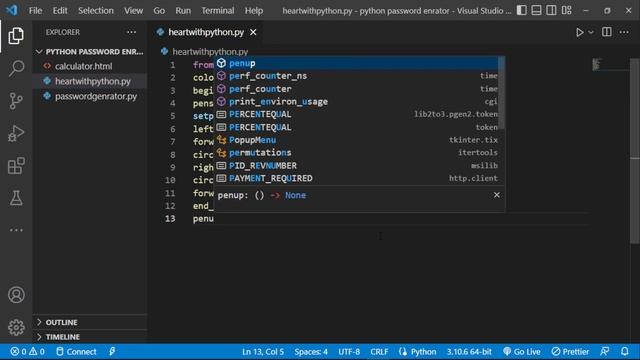
Task: Click the Run Python File play button
Action: click(579, 32)
